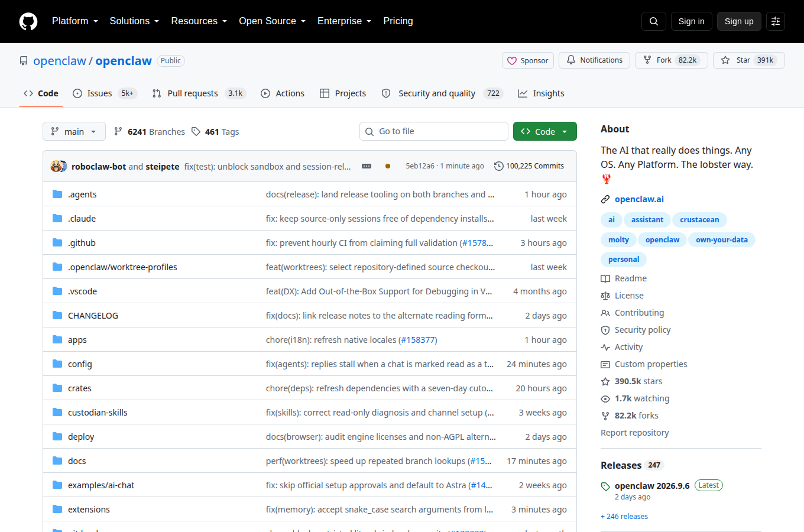Star the openclaw repository
804x532 pixels.
coord(749,60)
